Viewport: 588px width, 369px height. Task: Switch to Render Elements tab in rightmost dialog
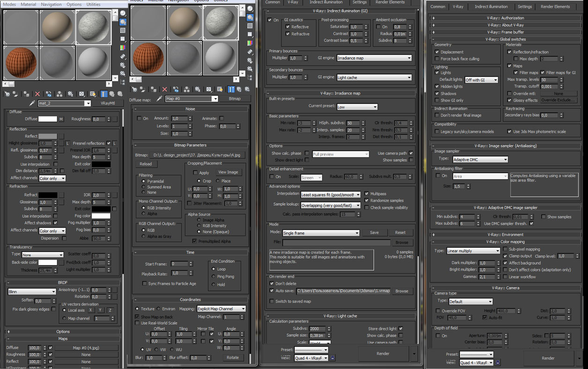pyautogui.click(x=555, y=7)
